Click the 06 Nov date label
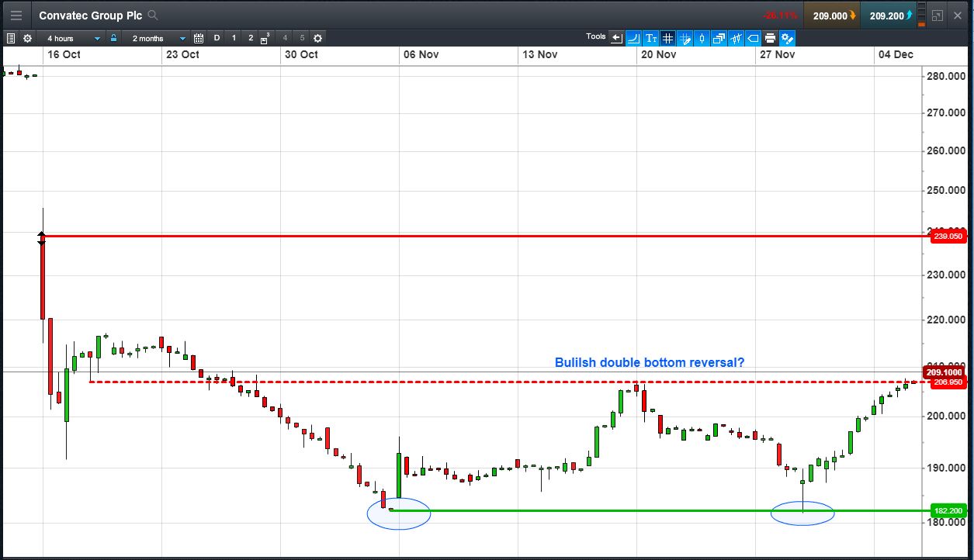The image size is (974, 560). (421, 54)
